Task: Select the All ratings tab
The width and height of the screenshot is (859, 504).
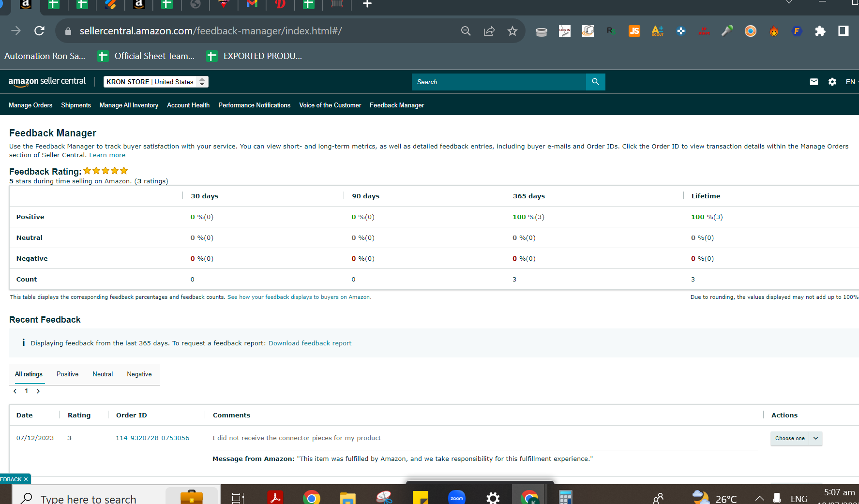Action: pos(29,374)
